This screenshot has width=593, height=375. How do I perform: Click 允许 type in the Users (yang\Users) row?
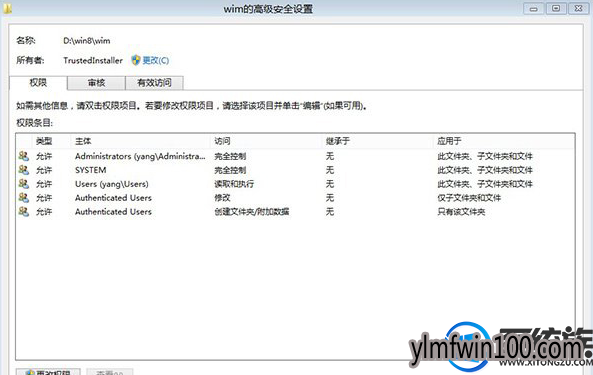(44, 184)
